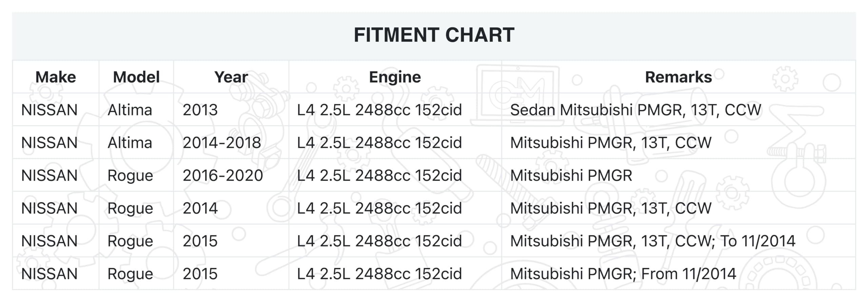Select the 'To 11/2014' remark cell

click(653, 241)
